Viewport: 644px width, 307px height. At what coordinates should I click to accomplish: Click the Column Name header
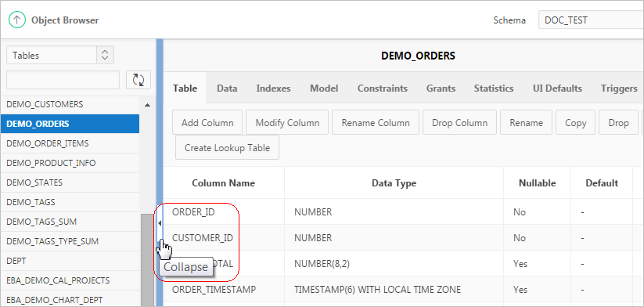point(224,183)
